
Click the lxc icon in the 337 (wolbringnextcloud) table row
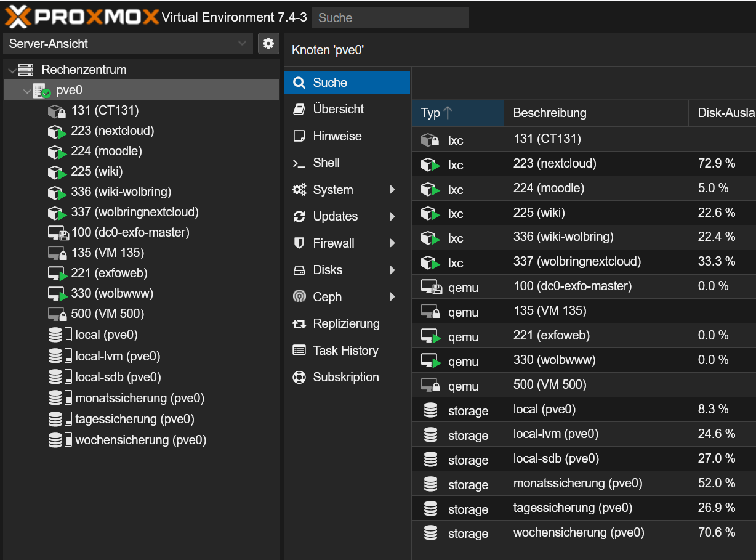coord(430,263)
